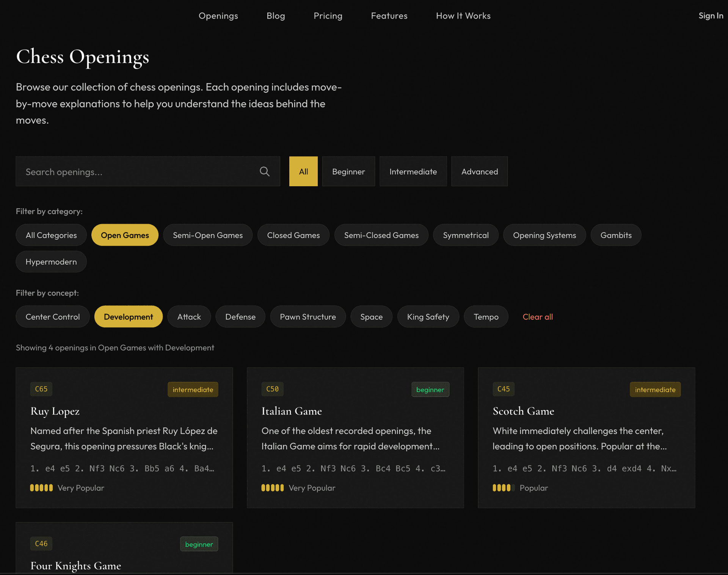This screenshot has height=575, width=728.
Task: Click the search magnifier icon
Action: [x=265, y=171]
